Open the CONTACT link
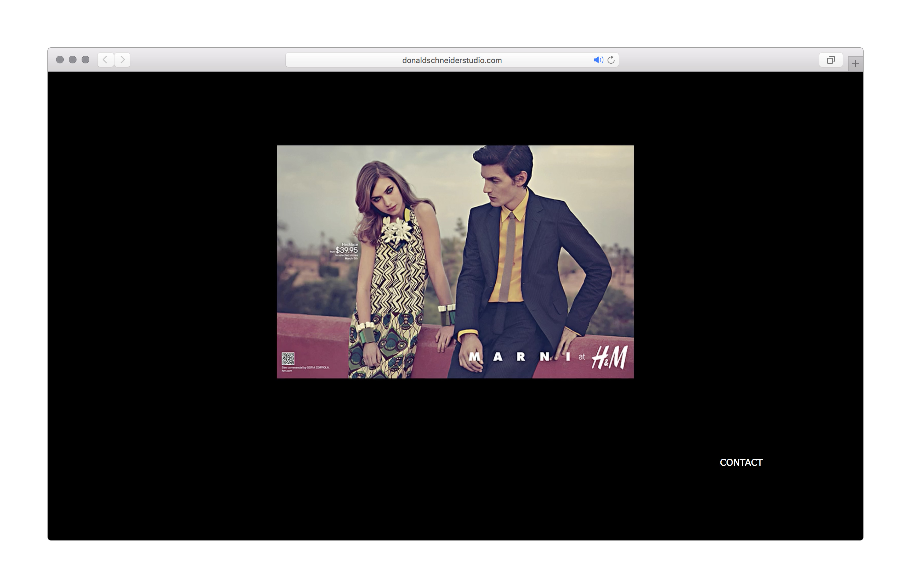Screen dimensions: 911x588 [x=741, y=463]
